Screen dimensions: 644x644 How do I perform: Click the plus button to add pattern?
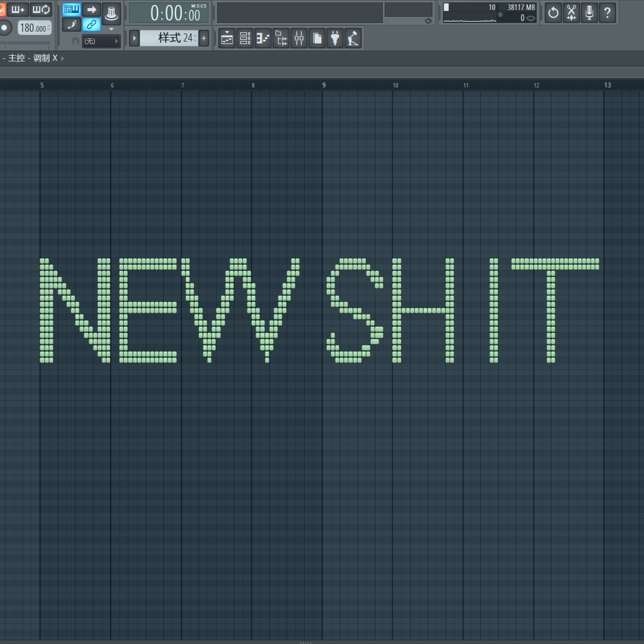click(203, 38)
